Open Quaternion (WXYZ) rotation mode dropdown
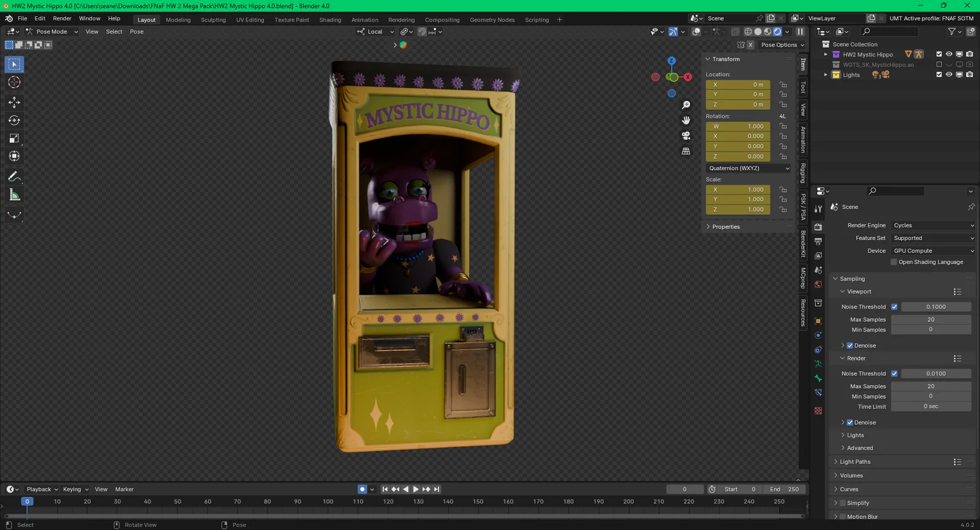The image size is (980, 530). coord(748,168)
